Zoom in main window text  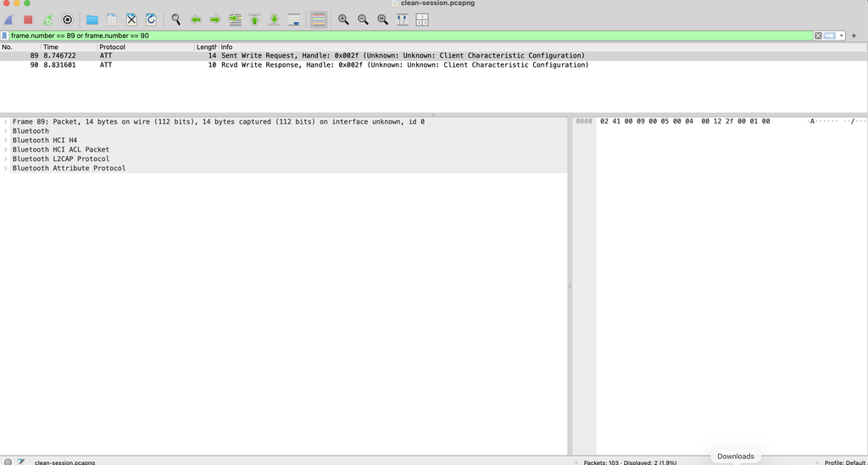[x=344, y=20]
